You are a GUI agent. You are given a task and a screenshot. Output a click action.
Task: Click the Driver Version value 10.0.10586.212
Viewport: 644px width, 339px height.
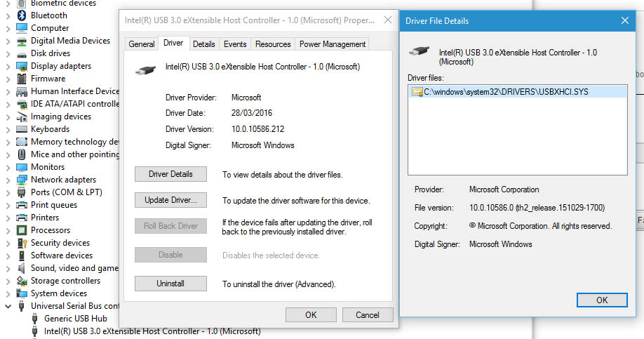pos(257,129)
